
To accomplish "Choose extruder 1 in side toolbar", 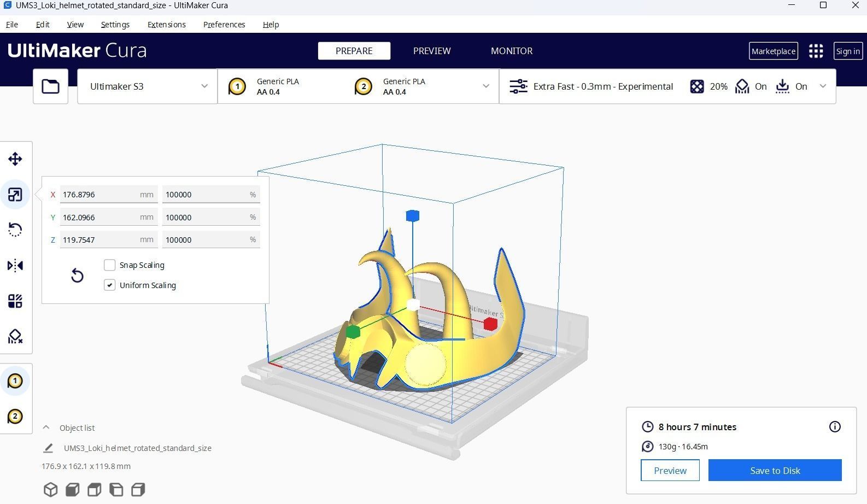I will coord(15,381).
